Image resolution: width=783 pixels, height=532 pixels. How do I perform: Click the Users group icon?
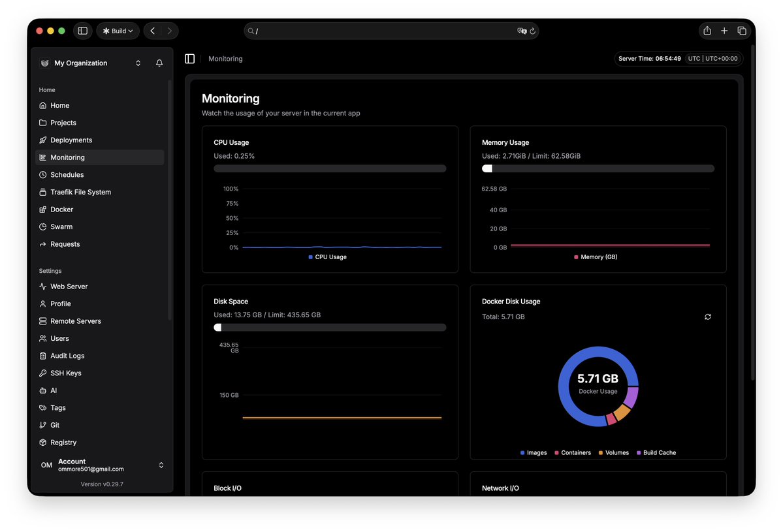(43, 338)
